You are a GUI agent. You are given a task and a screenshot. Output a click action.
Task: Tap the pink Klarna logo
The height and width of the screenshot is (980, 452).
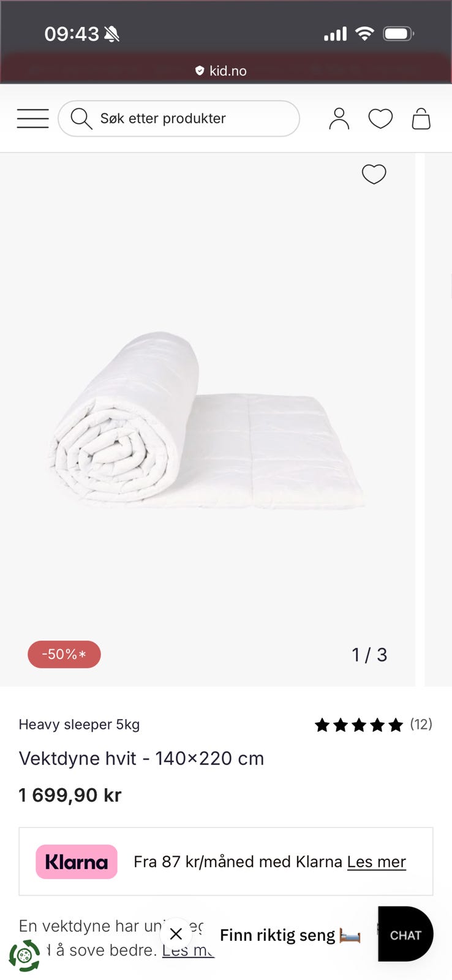coord(77,862)
